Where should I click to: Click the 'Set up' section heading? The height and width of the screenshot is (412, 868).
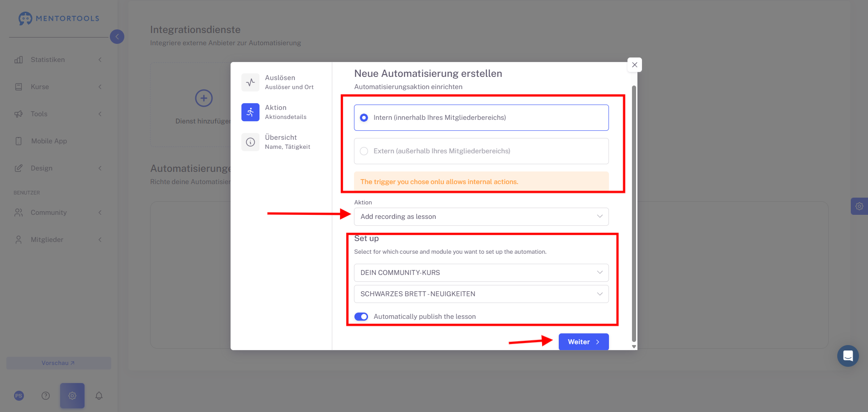click(x=367, y=238)
